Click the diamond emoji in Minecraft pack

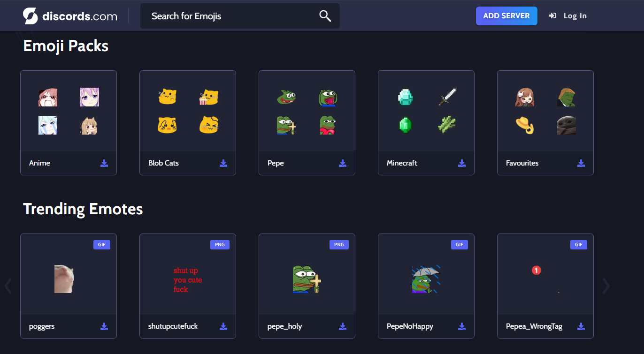pos(406,97)
